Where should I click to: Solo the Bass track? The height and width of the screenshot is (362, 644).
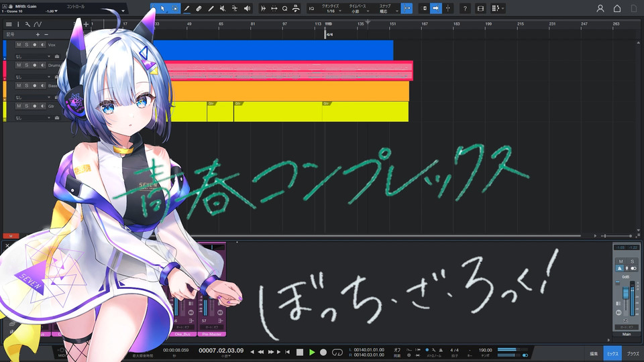coord(27,86)
